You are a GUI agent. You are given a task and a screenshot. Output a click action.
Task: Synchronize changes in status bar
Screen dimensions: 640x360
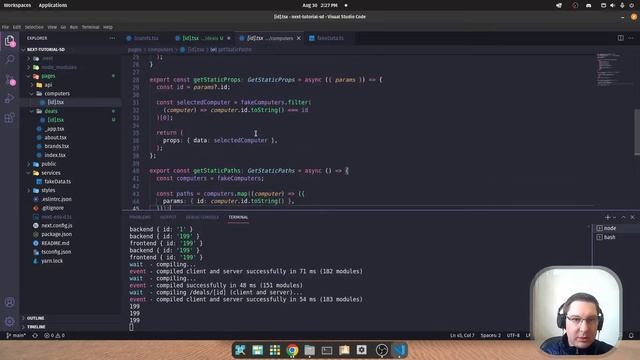tap(35, 336)
